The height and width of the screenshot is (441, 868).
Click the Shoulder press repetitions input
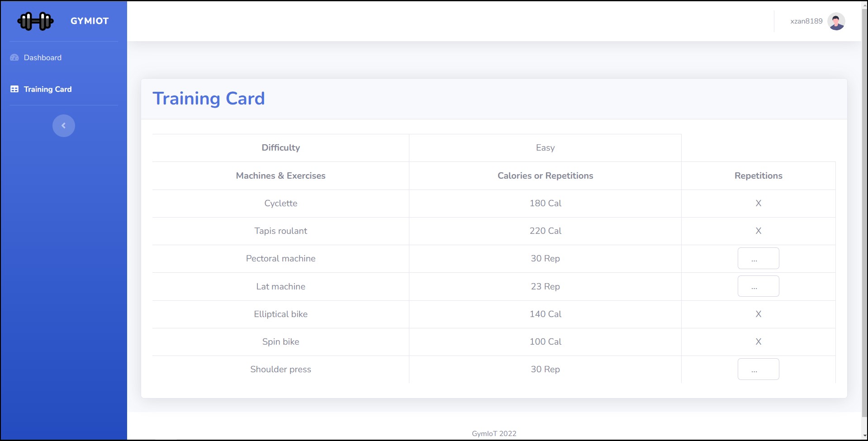coord(758,369)
